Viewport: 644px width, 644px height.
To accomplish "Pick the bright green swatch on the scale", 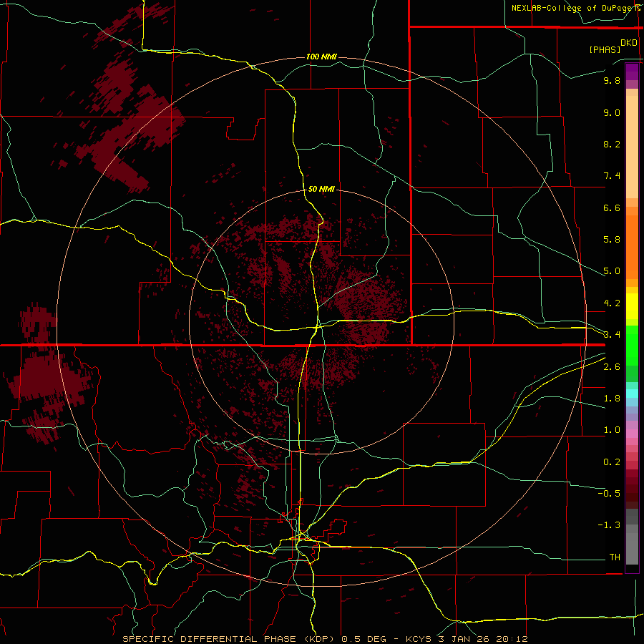I will [x=632, y=345].
